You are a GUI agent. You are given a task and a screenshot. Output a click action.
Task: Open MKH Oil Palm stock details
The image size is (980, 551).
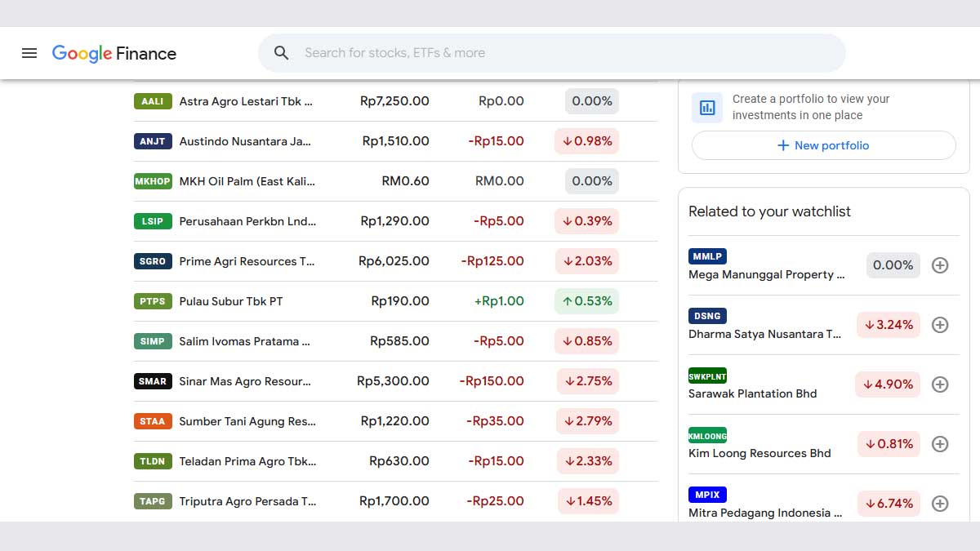click(247, 181)
